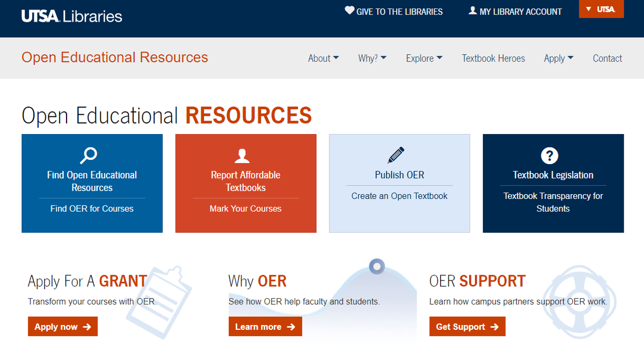Click See how OER help faculty text
Screen dimensions: 644x362
coord(304,301)
